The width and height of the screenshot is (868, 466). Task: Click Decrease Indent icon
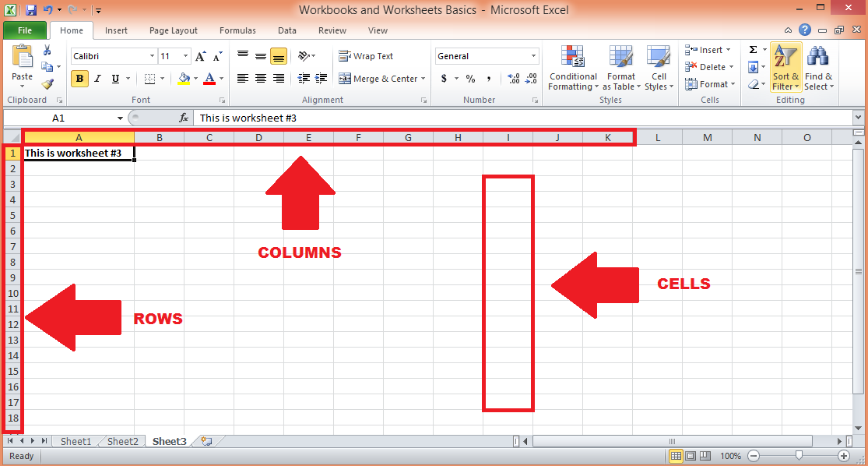[304, 79]
